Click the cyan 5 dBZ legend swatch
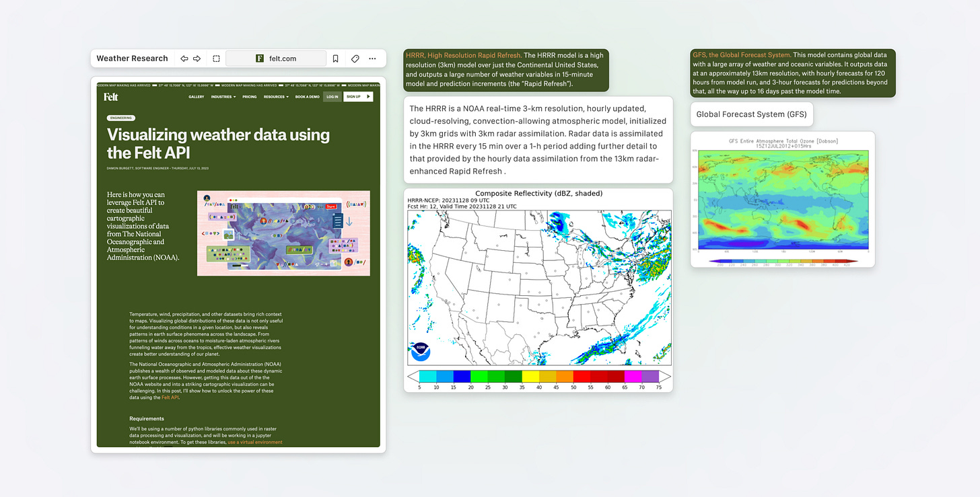 coord(427,376)
